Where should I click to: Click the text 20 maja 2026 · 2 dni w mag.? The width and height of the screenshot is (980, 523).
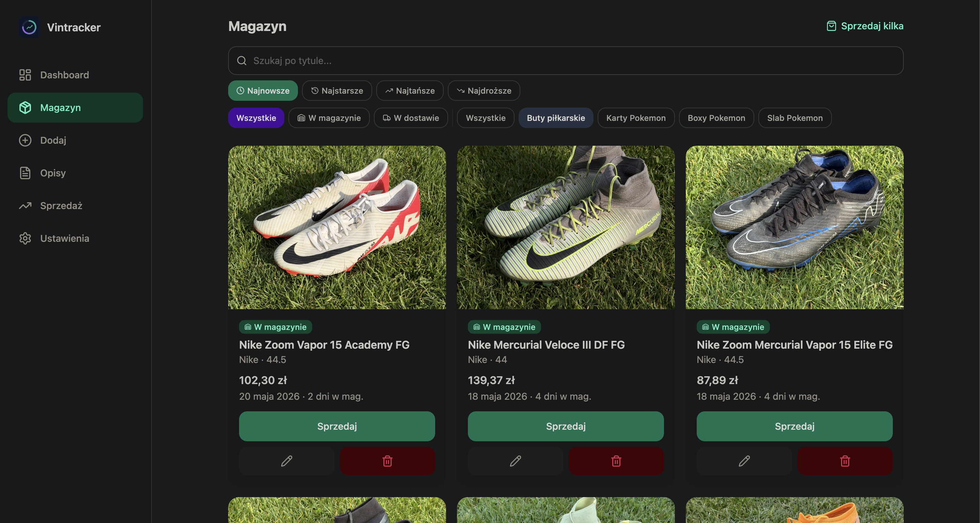click(x=301, y=396)
